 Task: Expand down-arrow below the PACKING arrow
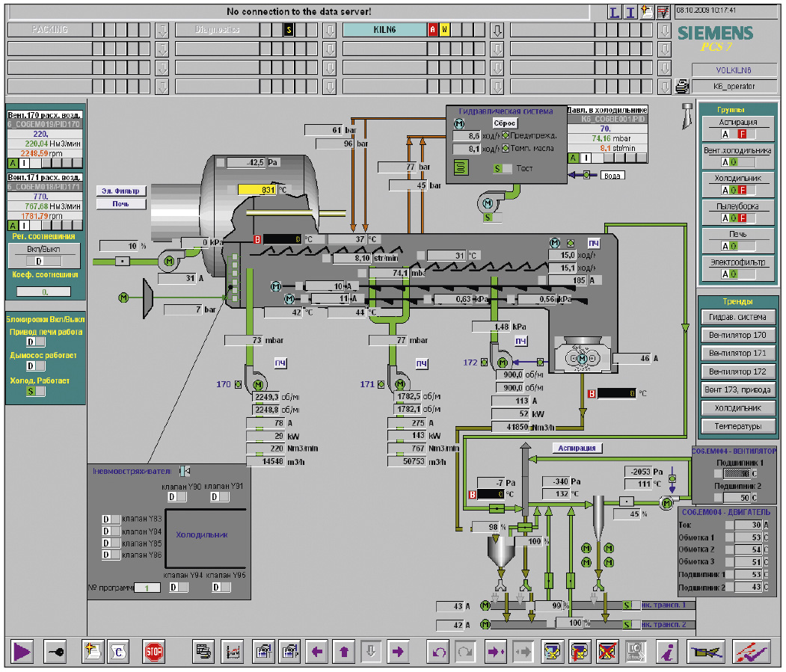coord(162,49)
